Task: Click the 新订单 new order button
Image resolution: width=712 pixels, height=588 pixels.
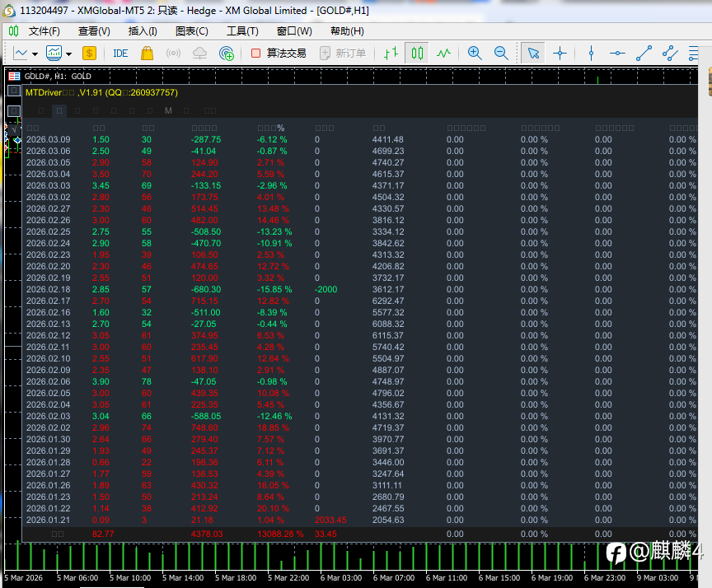Action: pyautogui.click(x=343, y=54)
